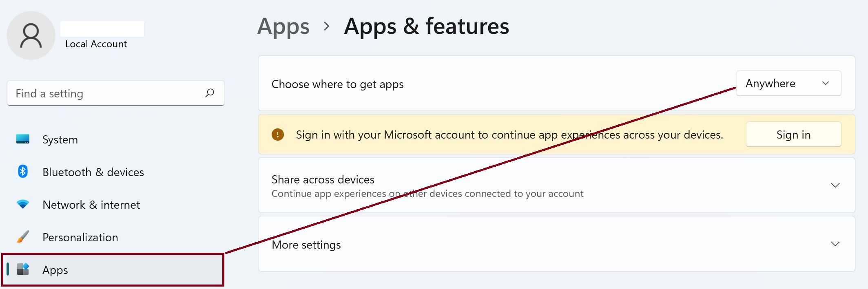Expand the More settings section
Viewport: 868px width, 289px height.
835,244
